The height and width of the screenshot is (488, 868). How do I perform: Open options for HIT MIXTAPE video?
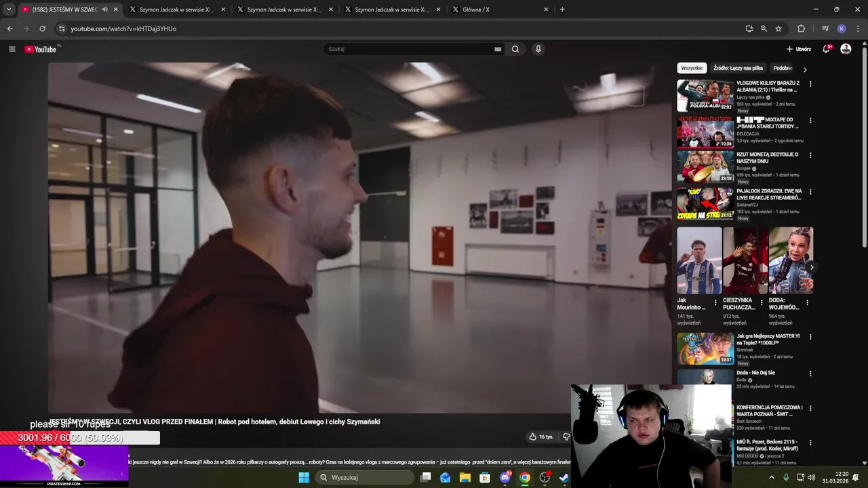coord(810,121)
